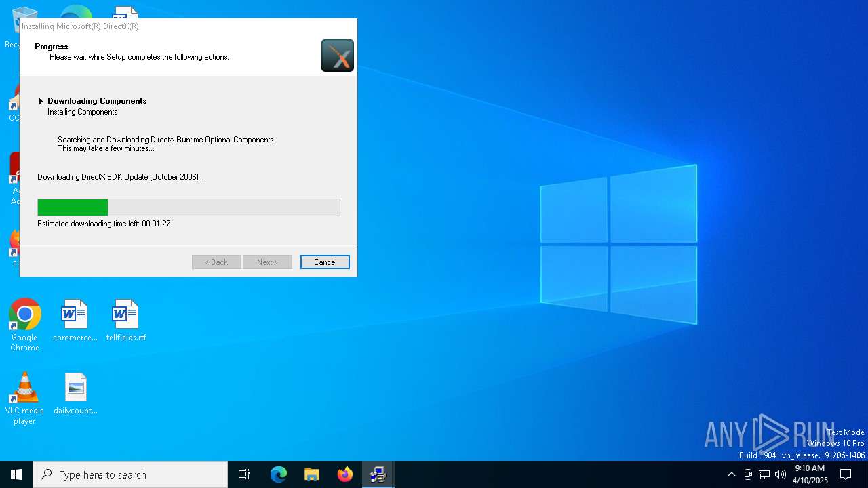Open the dailycount image file on the desktop
The image size is (868, 488).
[x=75, y=394]
